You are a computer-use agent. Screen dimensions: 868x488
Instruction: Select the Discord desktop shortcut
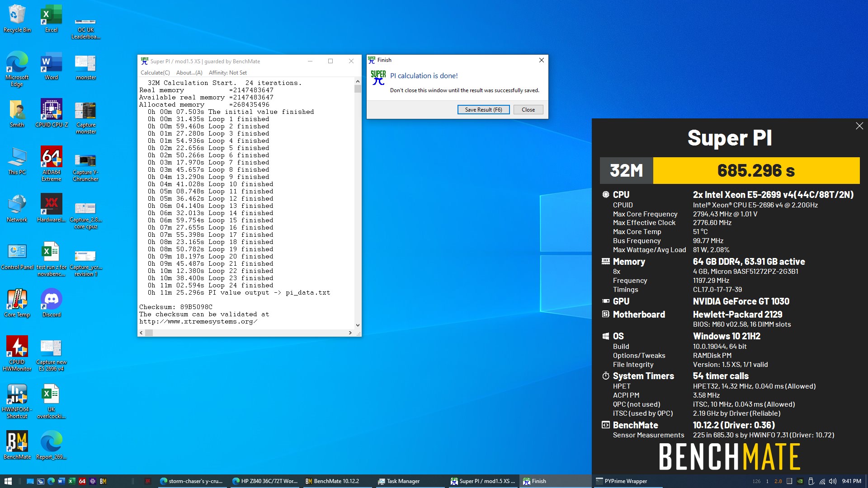point(51,303)
